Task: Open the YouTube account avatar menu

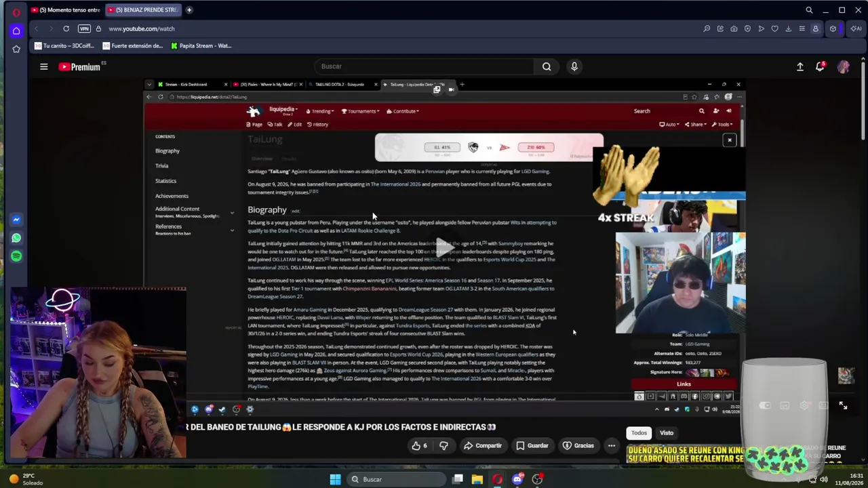Action: click(x=843, y=66)
